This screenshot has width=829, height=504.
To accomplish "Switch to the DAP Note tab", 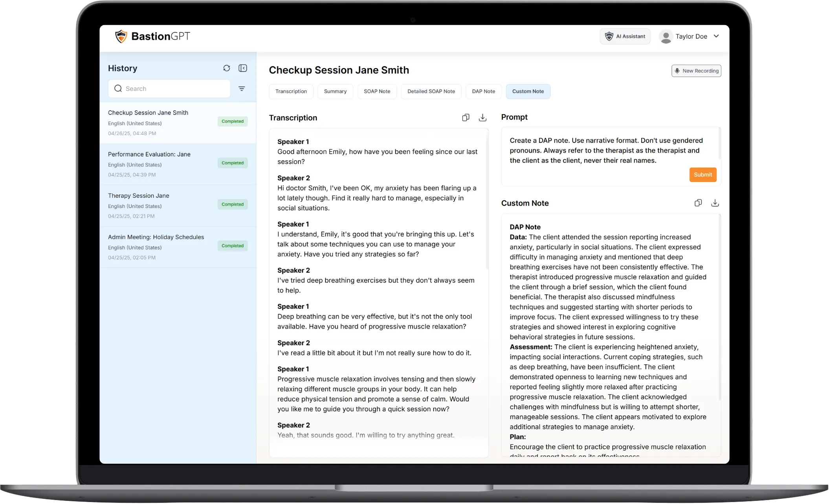I will pos(483,91).
